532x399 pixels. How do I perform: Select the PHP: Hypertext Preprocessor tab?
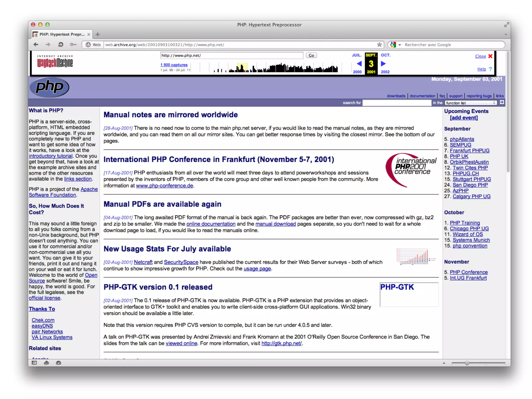tap(62, 34)
